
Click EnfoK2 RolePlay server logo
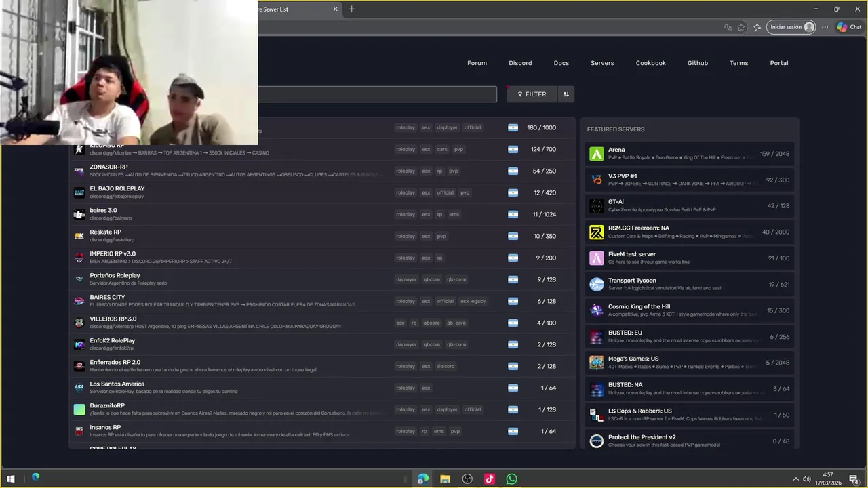click(79, 344)
